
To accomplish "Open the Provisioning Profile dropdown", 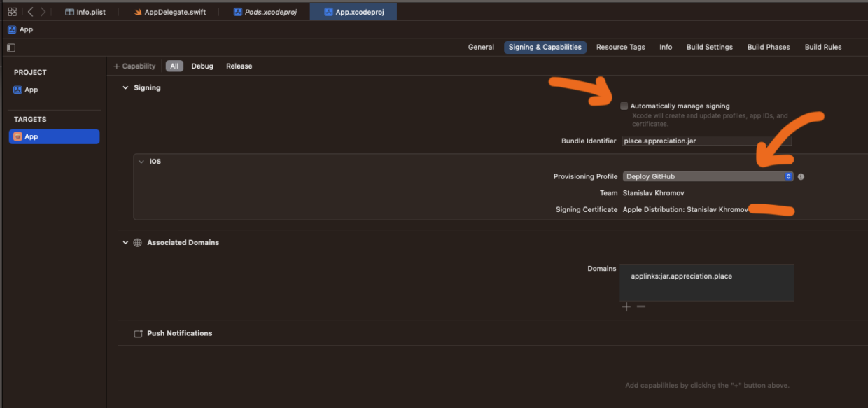I will [x=708, y=177].
